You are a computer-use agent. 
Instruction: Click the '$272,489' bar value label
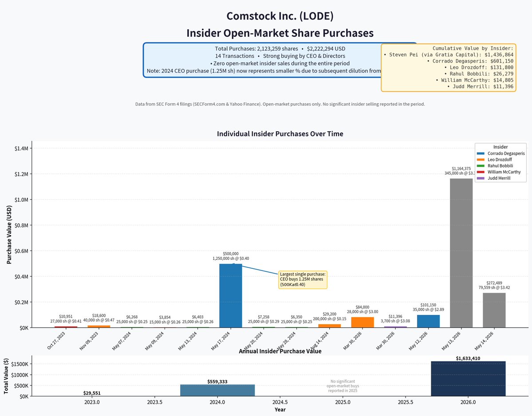point(494,283)
